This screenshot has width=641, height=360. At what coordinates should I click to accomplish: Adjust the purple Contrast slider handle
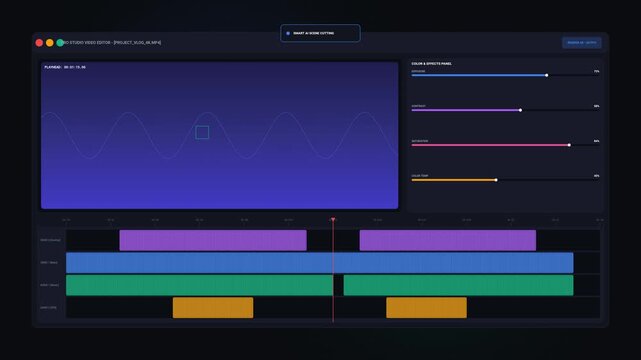click(520, 110)
